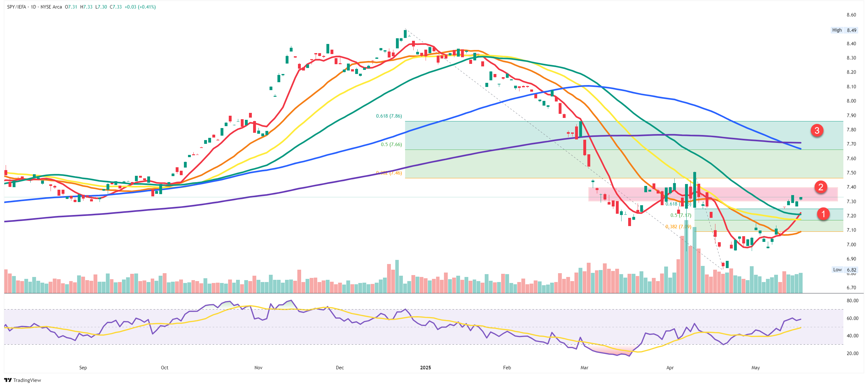
Task: Click the Nov label on time axis
Action: point(258,367)
